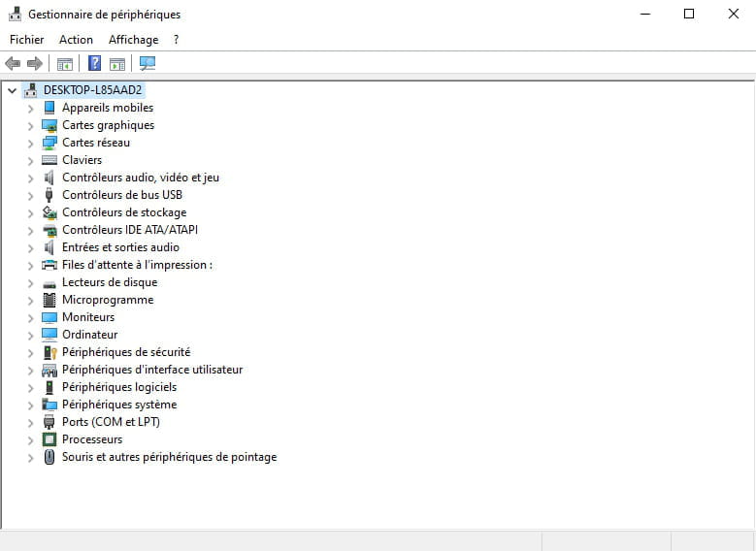Select Périphériques logiciels label

coord(119,387)
